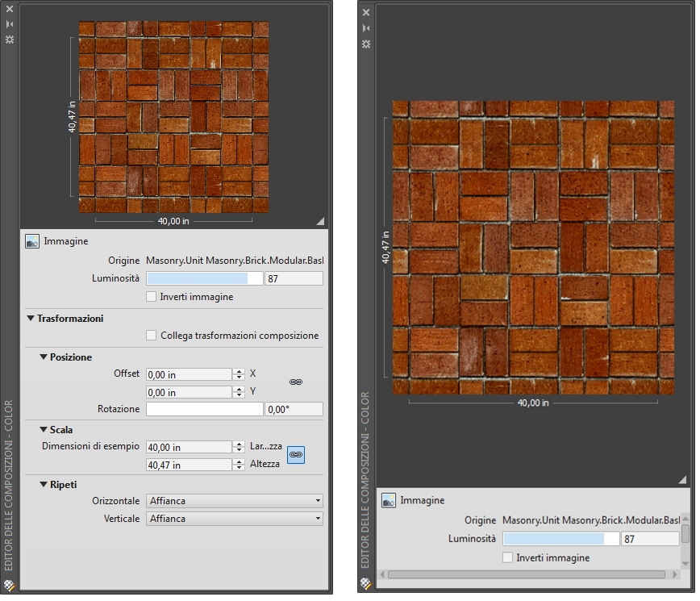Image resolution: width=700 pixels, height=601 pixels.
Task: Enable Inverti immagine in the left panel
Action: point(152,297)
